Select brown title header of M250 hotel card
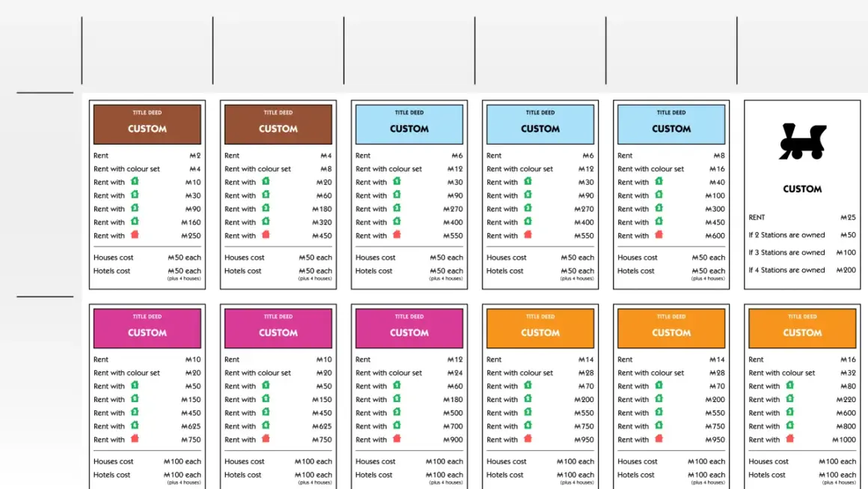 147,124
